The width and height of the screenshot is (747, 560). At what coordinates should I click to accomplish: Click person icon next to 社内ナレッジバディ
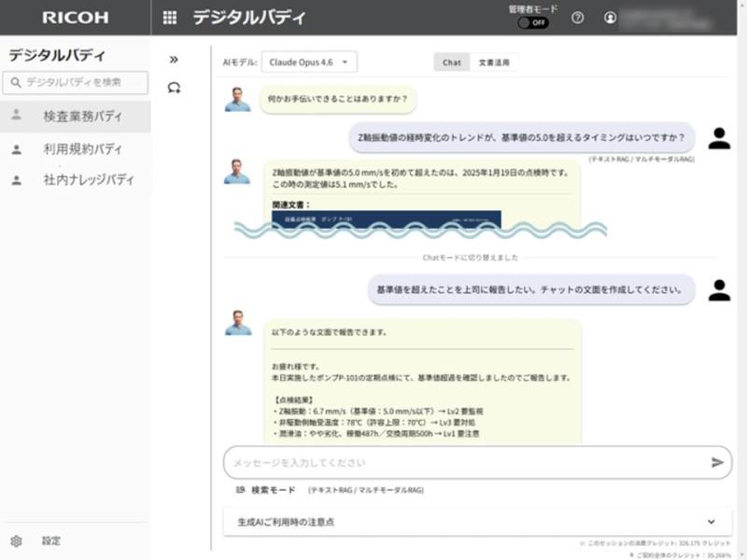(x=16, y=180)
